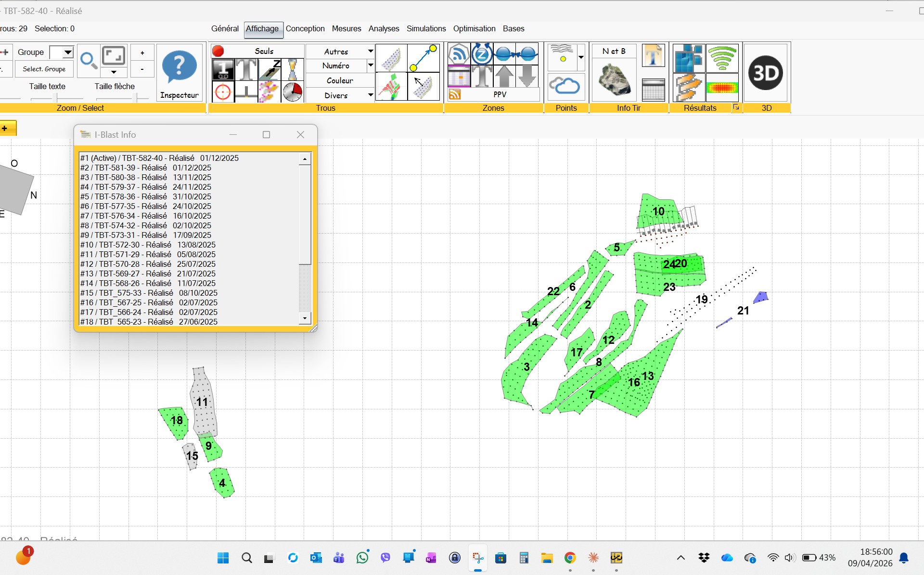Open the Groupe combo box
The width and height of the screenshot is (924, 575).
click(x=68, y=52)
